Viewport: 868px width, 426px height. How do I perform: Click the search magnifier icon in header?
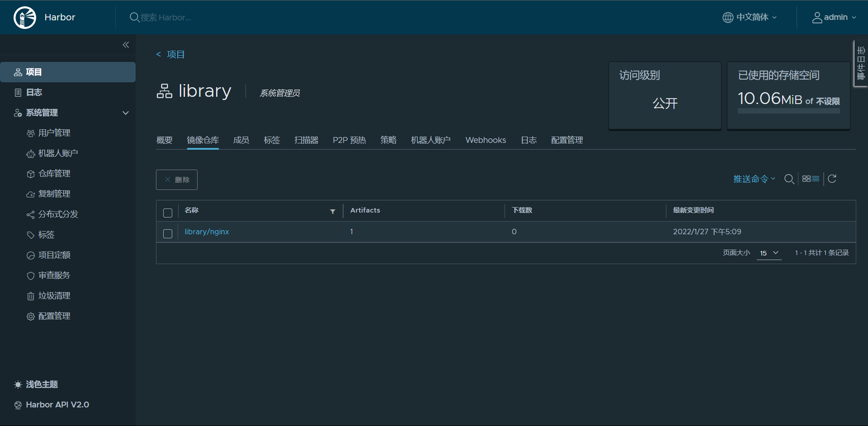click(x=134, y=17)
